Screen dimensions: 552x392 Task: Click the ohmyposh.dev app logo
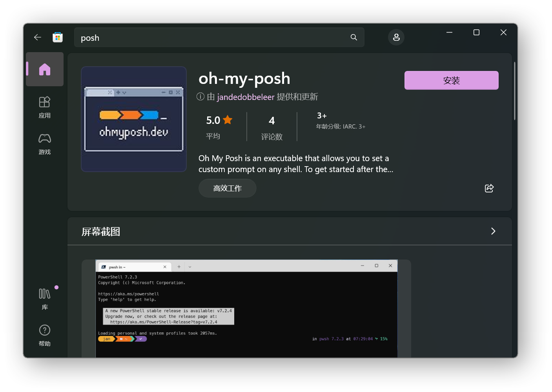134,119
